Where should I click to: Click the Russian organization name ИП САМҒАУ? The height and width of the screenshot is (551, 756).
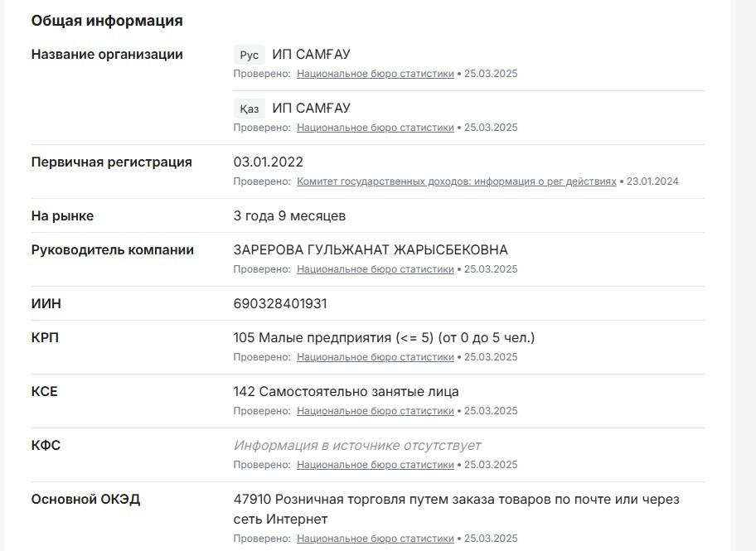(x=311, y=55)
